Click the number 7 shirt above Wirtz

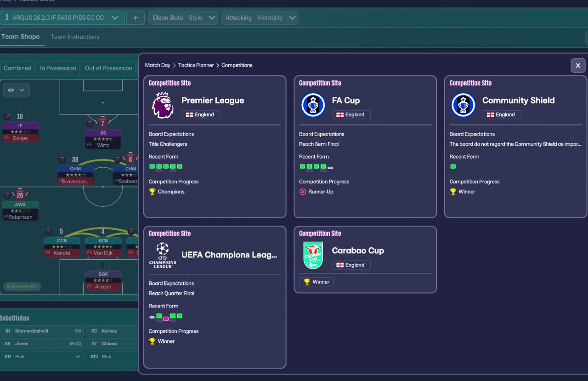102,123
